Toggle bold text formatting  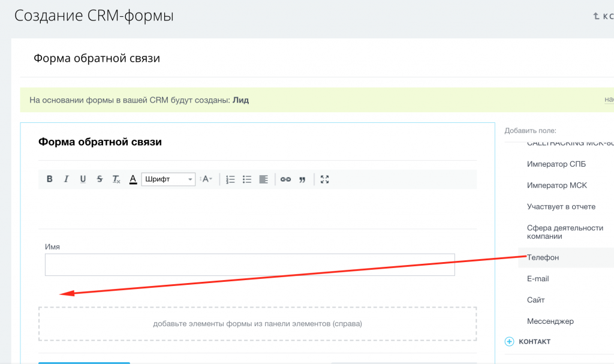pos(49,179)
